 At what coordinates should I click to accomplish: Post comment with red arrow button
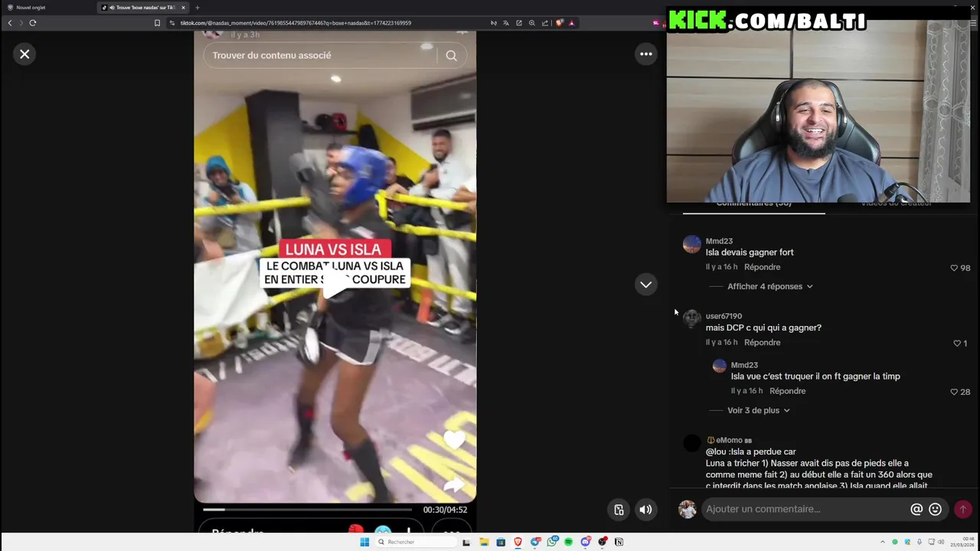point(962,509)
